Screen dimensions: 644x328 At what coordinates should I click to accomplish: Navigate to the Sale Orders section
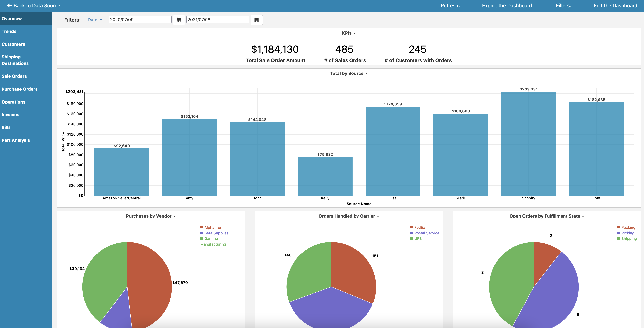[x=14, y=76]
